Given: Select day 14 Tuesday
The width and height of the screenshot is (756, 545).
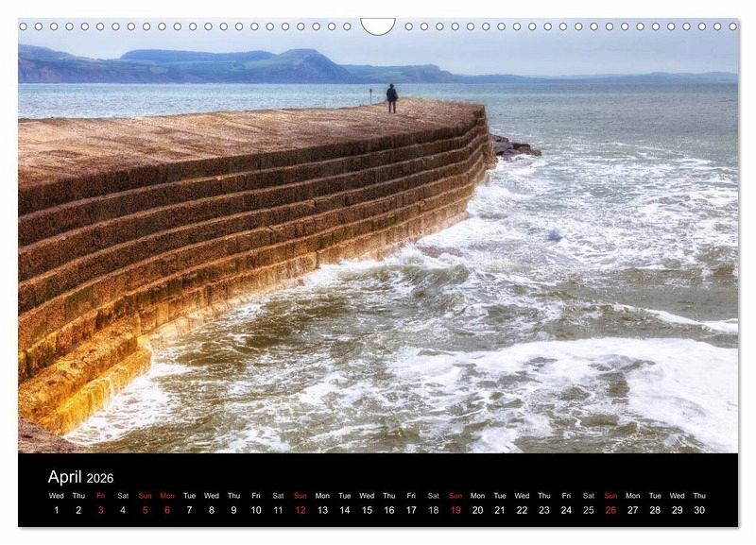Looking at the screenshot, I should click(x=345, y=510).
